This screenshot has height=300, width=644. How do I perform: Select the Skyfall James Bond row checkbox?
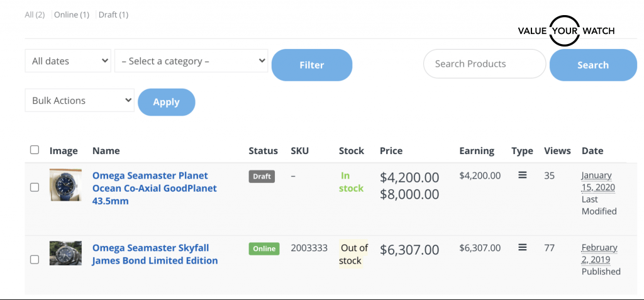click(x=35, y=259)
